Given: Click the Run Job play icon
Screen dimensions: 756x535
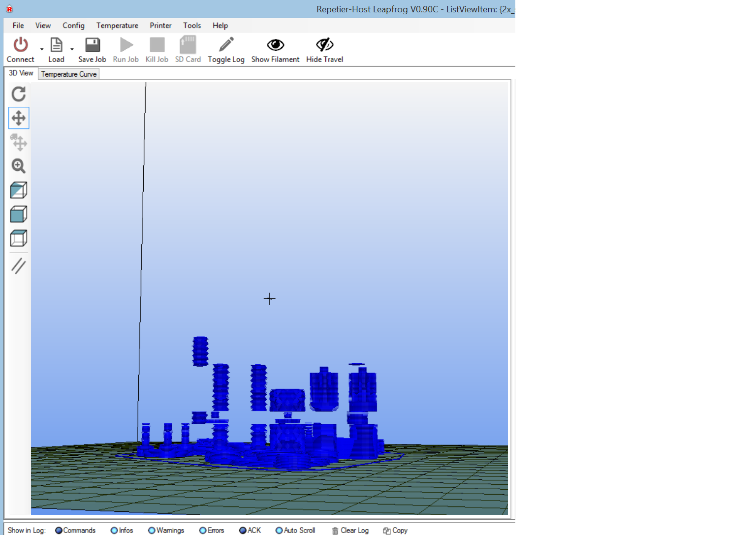Looking at the screenshot, I should [x=126, y=45].
